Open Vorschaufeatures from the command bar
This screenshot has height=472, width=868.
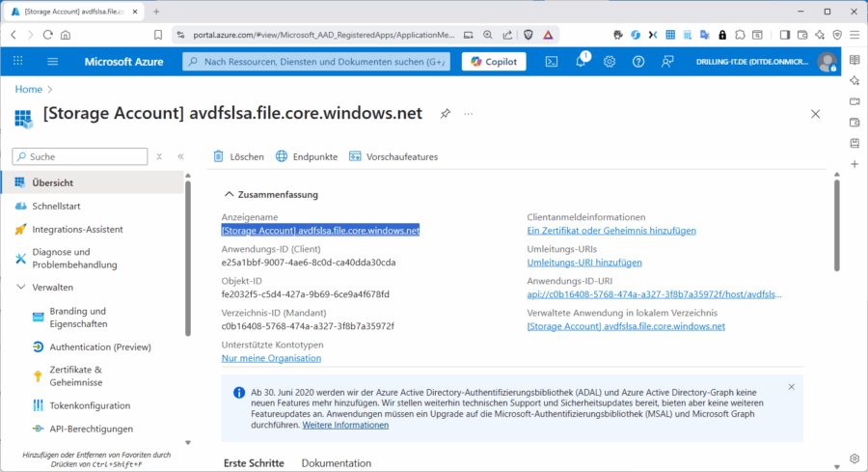[x=393, y=156]
